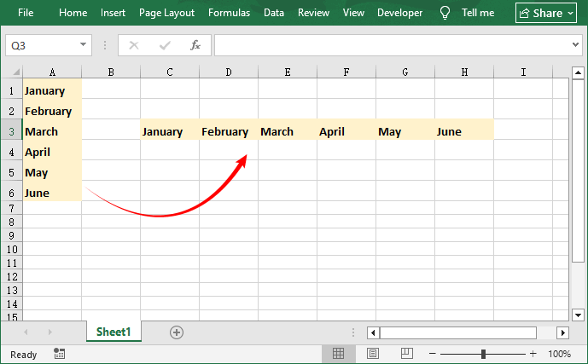Switch to Page Layout view
The width and height of the screenshot is (588, 364).
[373, 354]
